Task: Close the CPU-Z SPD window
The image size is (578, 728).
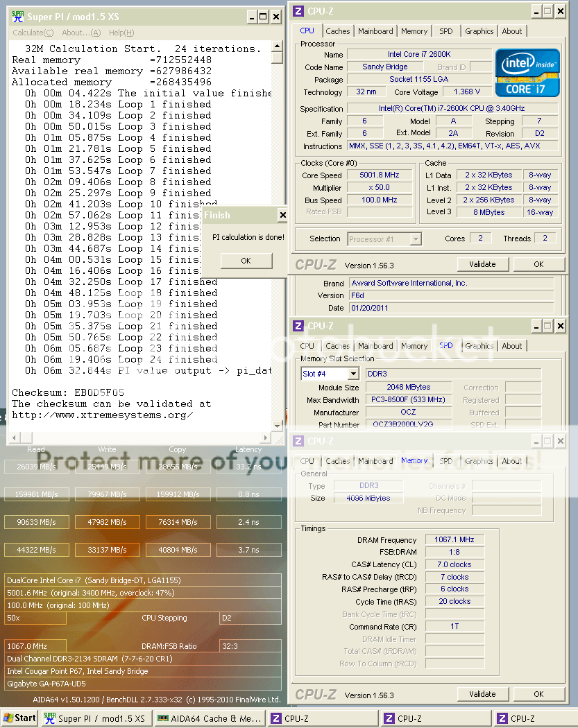Action: click(x=561, y=326)
